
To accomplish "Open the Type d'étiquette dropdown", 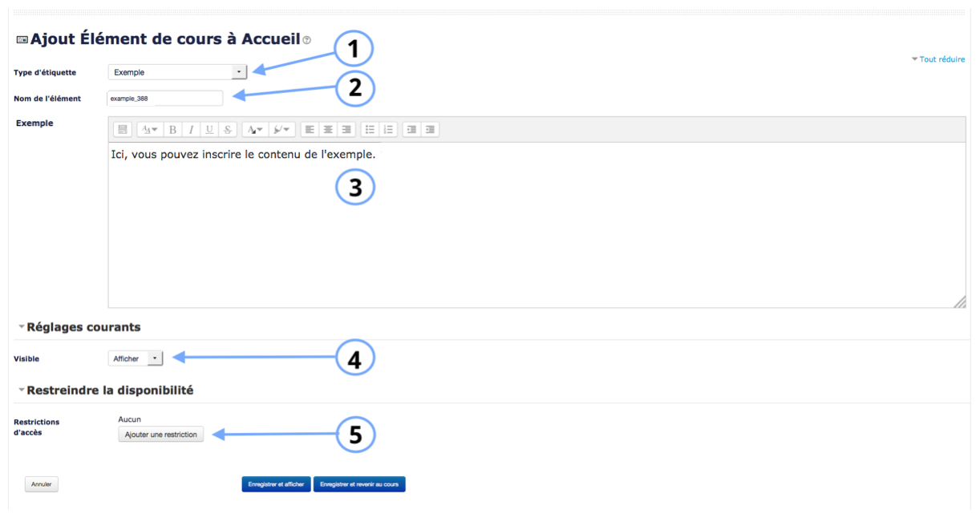I will (177, 72).
